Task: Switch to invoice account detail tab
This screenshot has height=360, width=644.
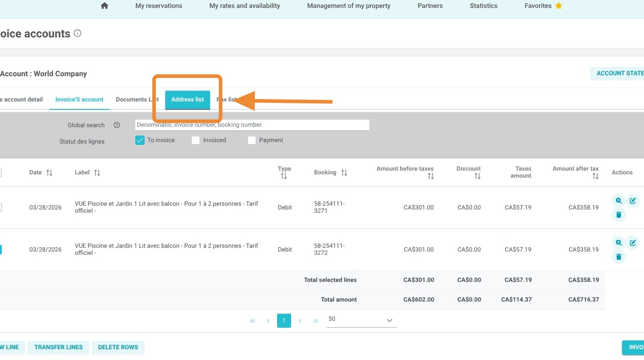Action: 22,100
